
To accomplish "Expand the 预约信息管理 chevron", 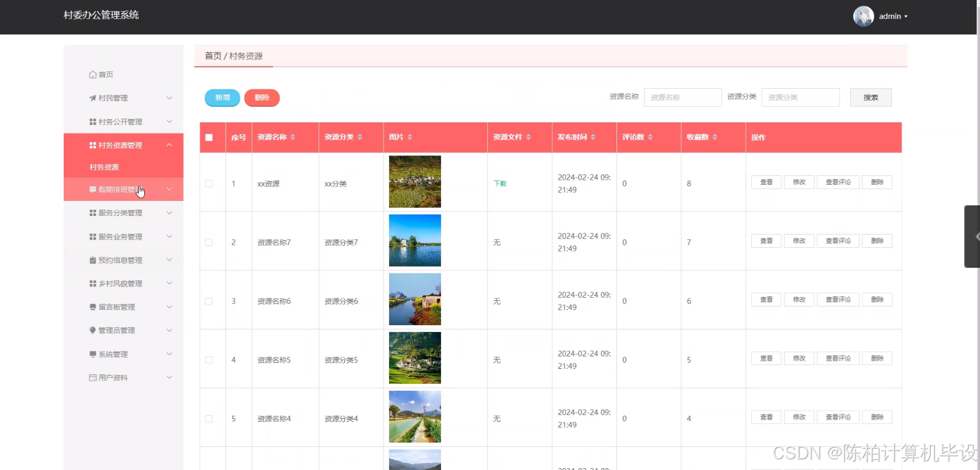I will point(169,260).
